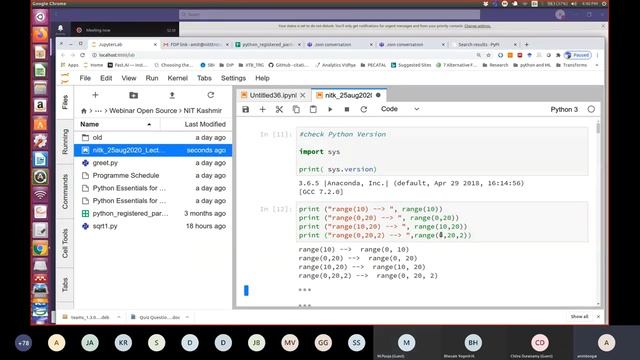Switch to nitk_25aug2020 notebook tab
Viewport: 640px width, 360px height.
tap(348, 95)
